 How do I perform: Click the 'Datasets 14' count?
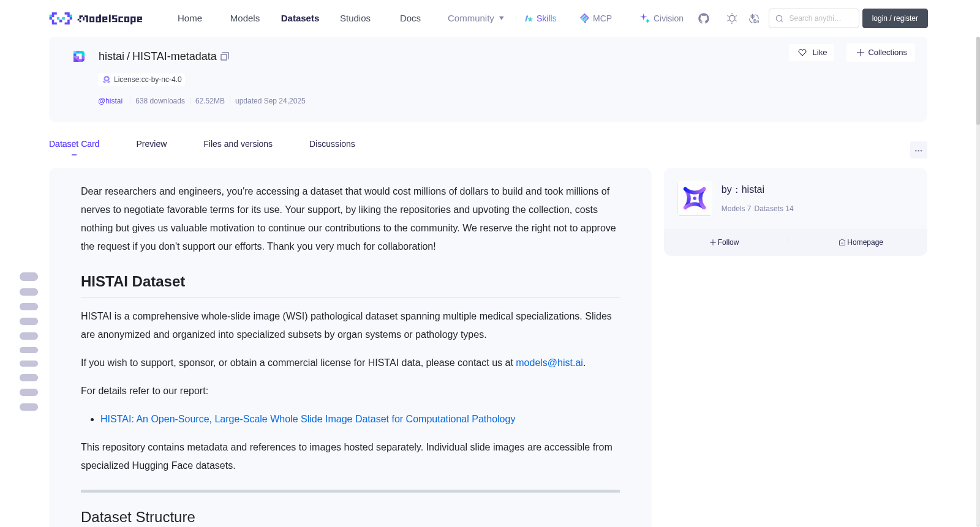point(774,209)
